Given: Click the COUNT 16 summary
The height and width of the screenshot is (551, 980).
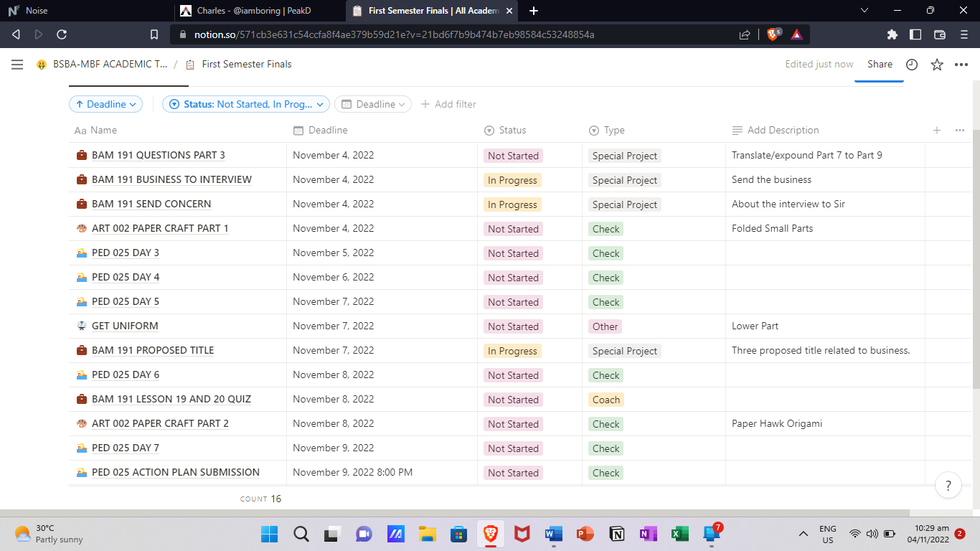Looking at the screenshot, I should point(261,499).
